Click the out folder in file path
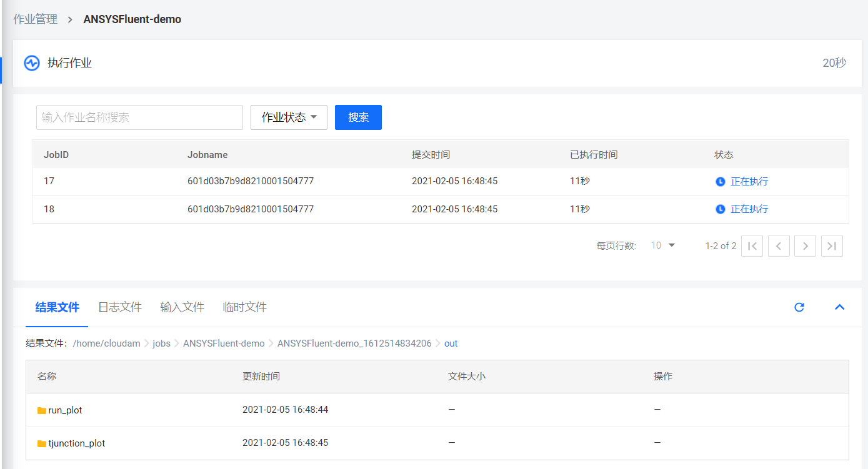The height and width of the screenshot is (469, 868). pos(451,343)
